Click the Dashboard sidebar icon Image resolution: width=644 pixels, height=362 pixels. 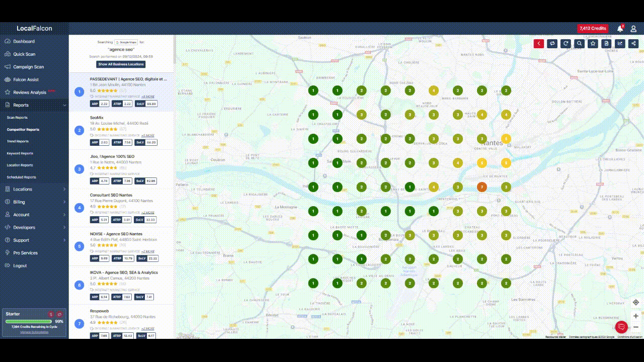coord(8,41)
